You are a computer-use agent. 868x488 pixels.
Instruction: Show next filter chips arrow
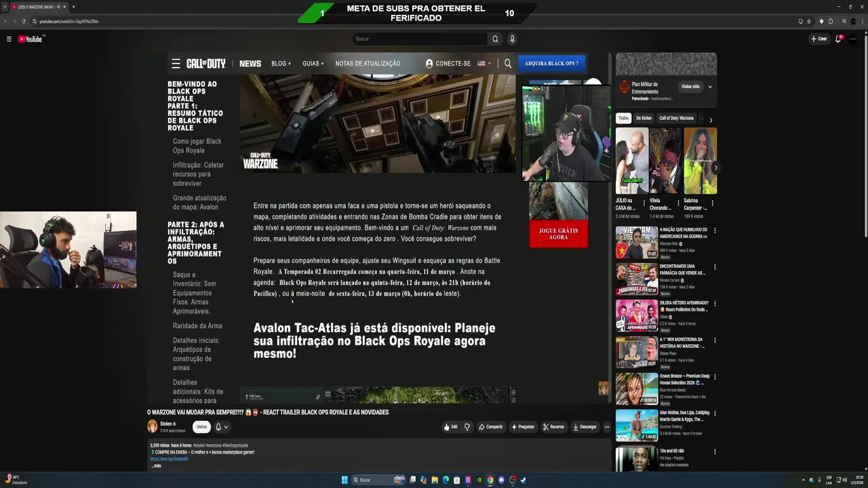[x=711, y=120]
